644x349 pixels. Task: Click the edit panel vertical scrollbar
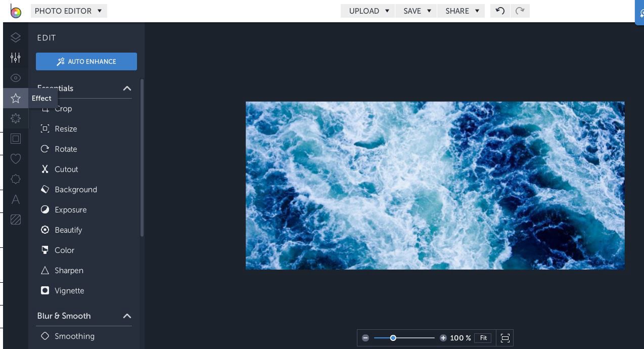click(142, 158)
